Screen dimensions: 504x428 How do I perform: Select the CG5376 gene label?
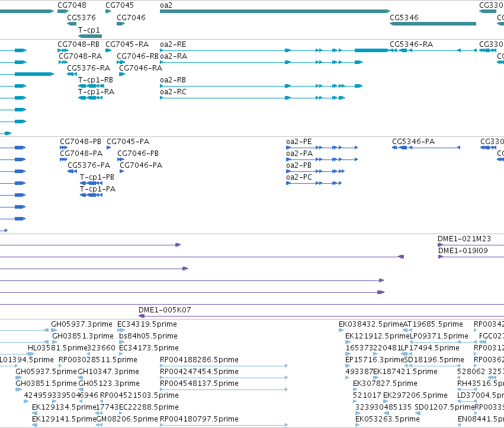click(x=81, y=17)
